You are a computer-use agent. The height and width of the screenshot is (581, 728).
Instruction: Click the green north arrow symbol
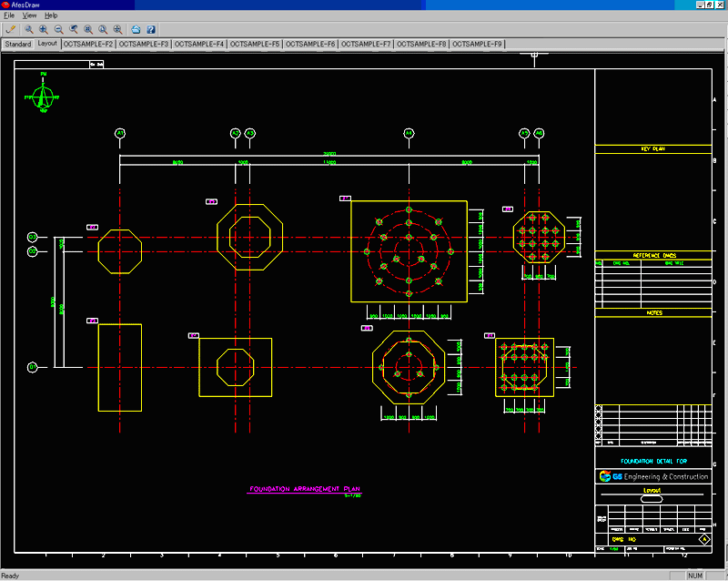[43, 97]
